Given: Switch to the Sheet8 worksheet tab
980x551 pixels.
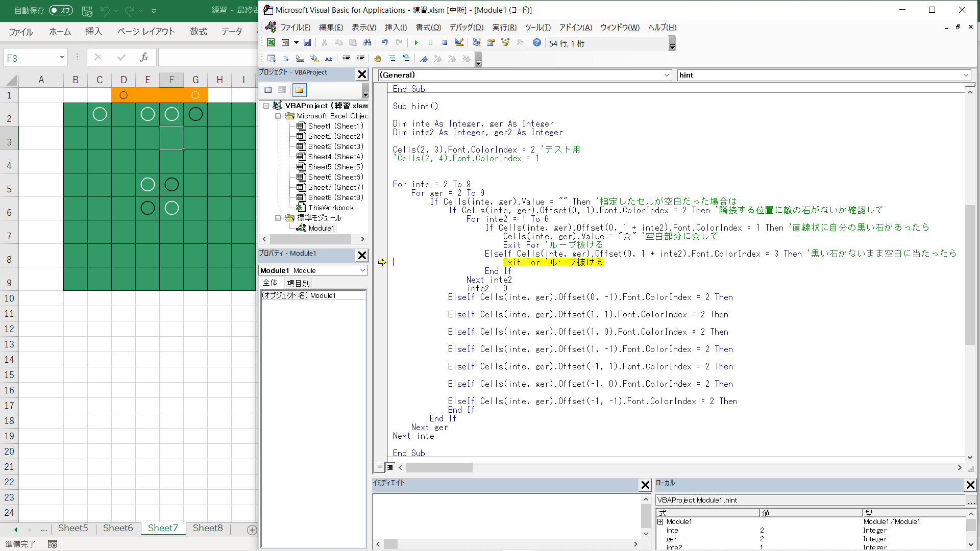Looking at the screenshot, I should [x=208, y=528].
